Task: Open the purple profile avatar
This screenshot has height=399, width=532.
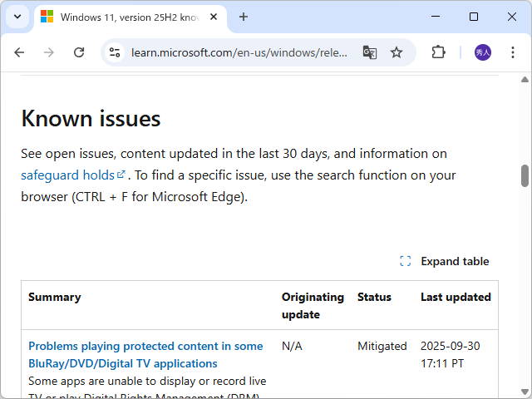Action: [482, 52]
